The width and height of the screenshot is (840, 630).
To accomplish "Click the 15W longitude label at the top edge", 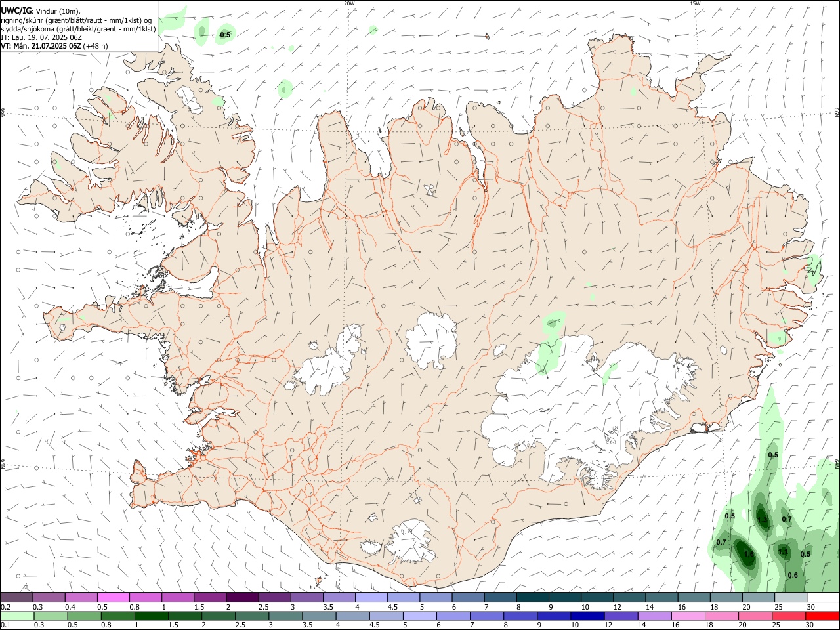I will [x=695, y=3].
